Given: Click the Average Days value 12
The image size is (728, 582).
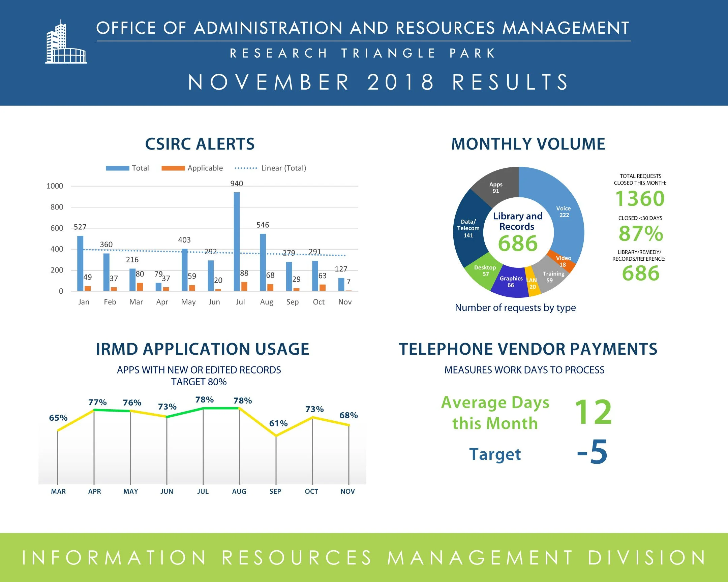Looking at the screenshot, I should click(x=593, y=412).
